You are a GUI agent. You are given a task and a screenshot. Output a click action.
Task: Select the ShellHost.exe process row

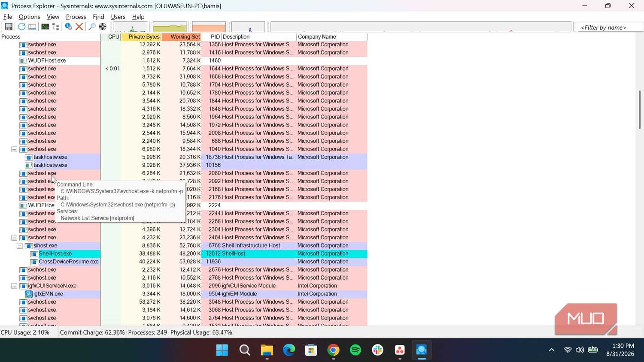pos(184,254)
